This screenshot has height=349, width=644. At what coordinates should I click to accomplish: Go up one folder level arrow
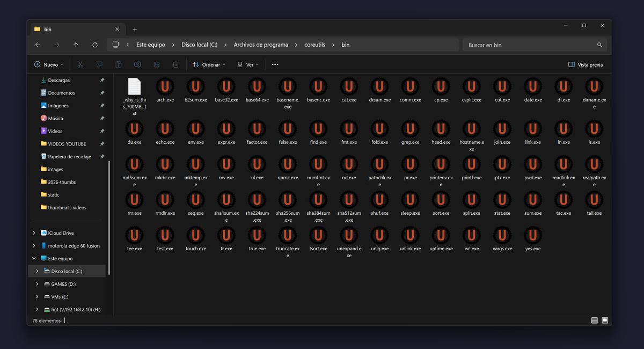(x=76, y=45)
